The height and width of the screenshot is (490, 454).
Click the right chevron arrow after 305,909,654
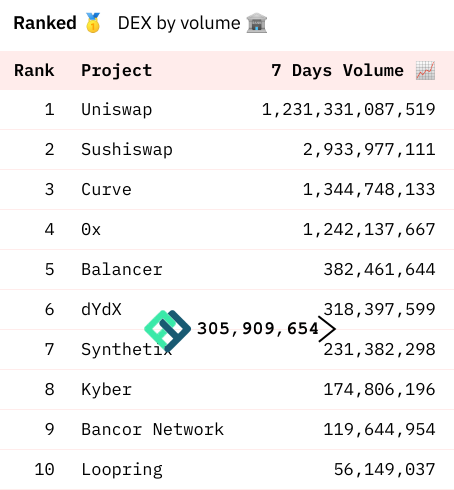(x=327, y=329)
